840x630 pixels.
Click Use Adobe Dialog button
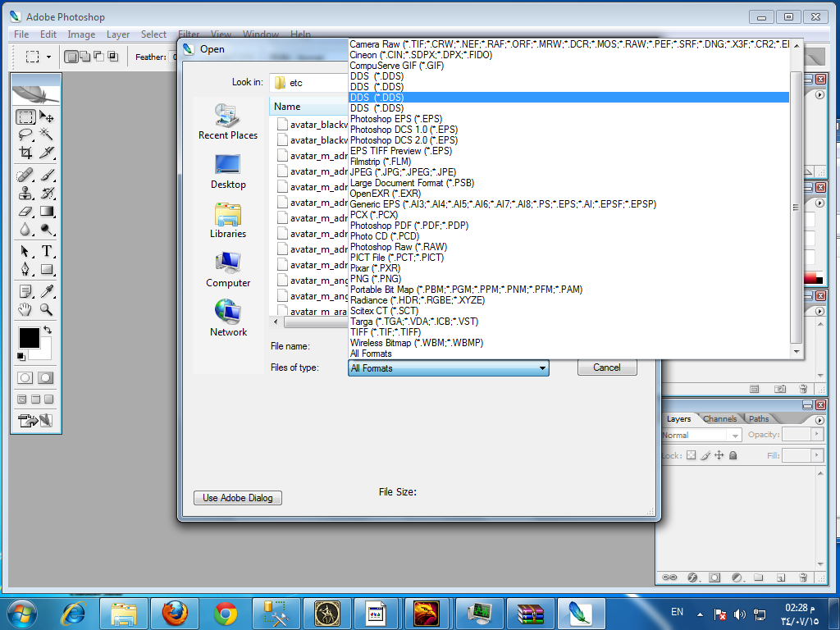coord(238,498)
